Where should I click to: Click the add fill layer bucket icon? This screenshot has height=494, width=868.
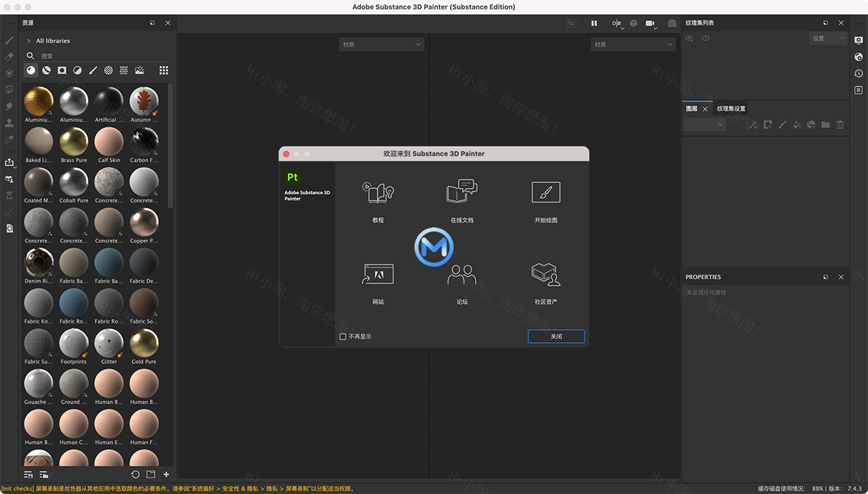click(796, 124)
